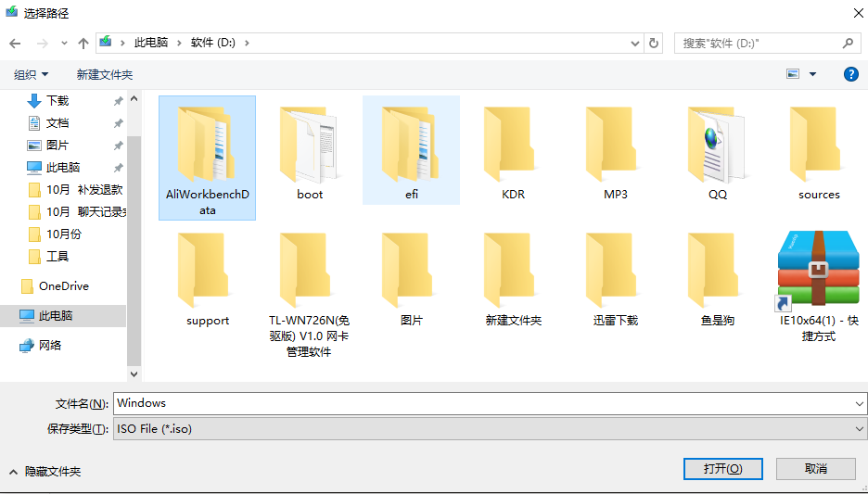Select 软件 (D:) in the address breadcrumb
The height and width of the screenshot is (494, 868).
pyautogui.click(x=213, y=43)
